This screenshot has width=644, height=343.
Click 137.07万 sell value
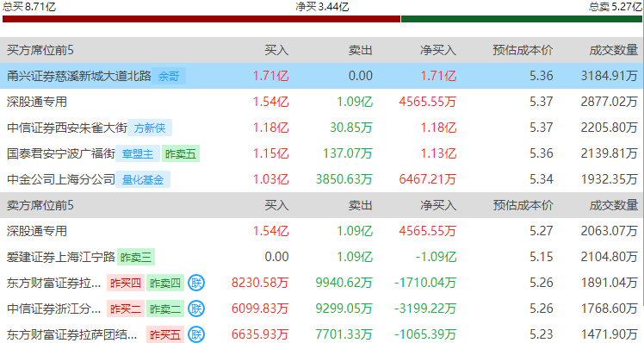(348, 153)
